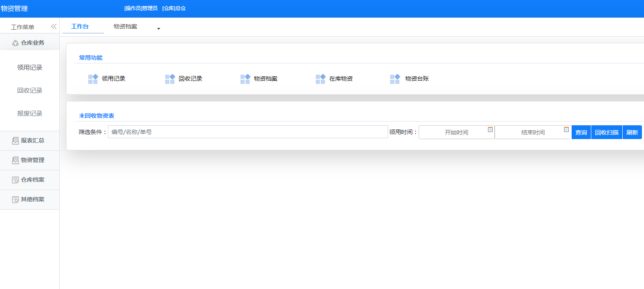
Task: Open the 开始时间 calendar picker icon
Action: [490, 130]
